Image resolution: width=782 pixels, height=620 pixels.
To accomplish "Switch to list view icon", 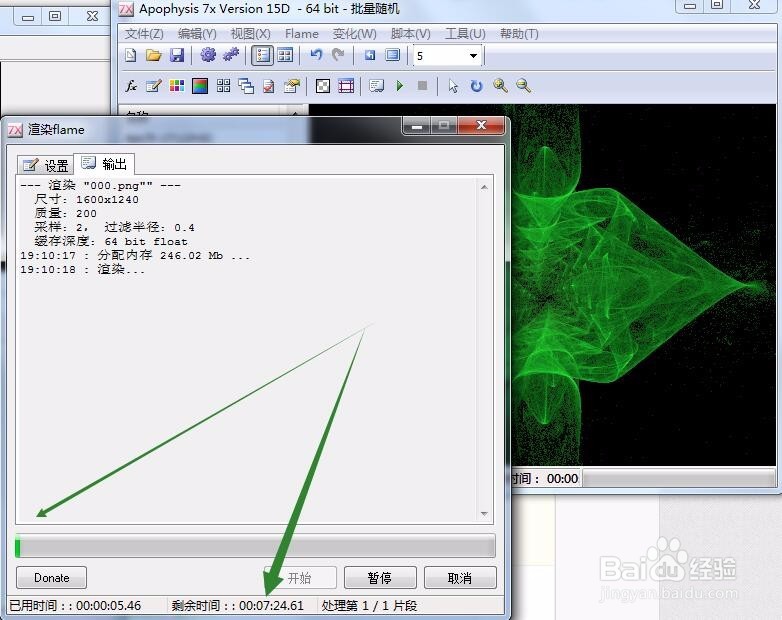I will click(262, 55).
